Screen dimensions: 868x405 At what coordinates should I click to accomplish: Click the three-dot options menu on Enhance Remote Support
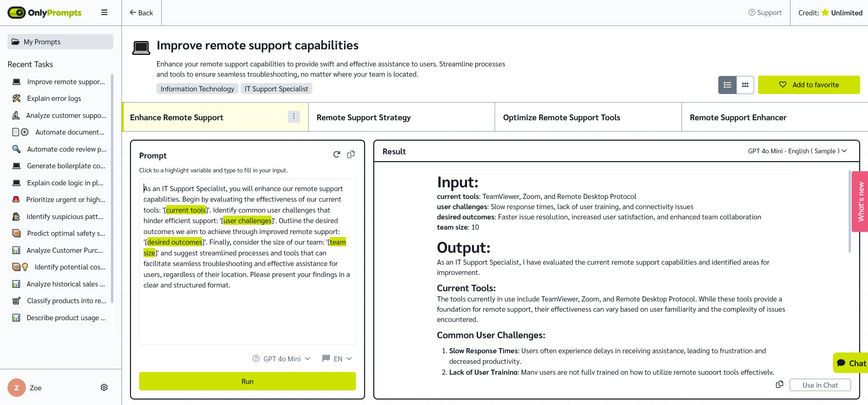coord(295,116)
